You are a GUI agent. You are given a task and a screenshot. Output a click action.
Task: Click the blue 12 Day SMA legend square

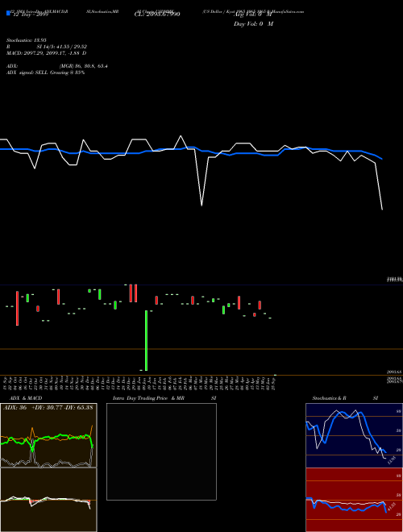(x=8, y=13)
